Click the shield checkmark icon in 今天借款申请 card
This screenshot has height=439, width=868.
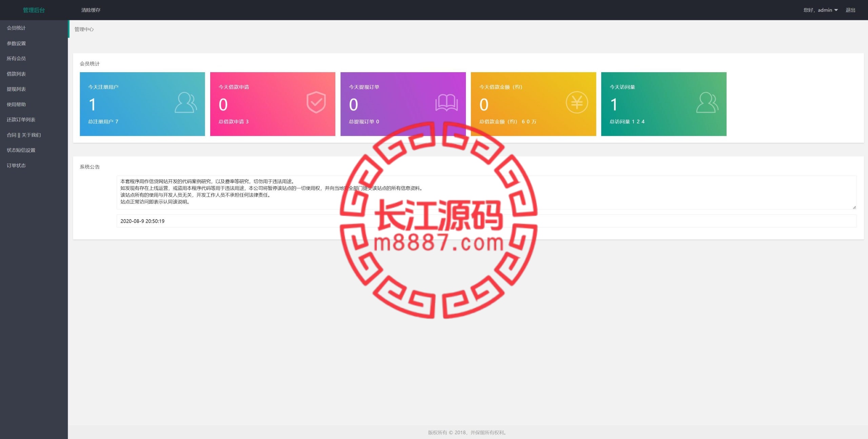(316, 102)
